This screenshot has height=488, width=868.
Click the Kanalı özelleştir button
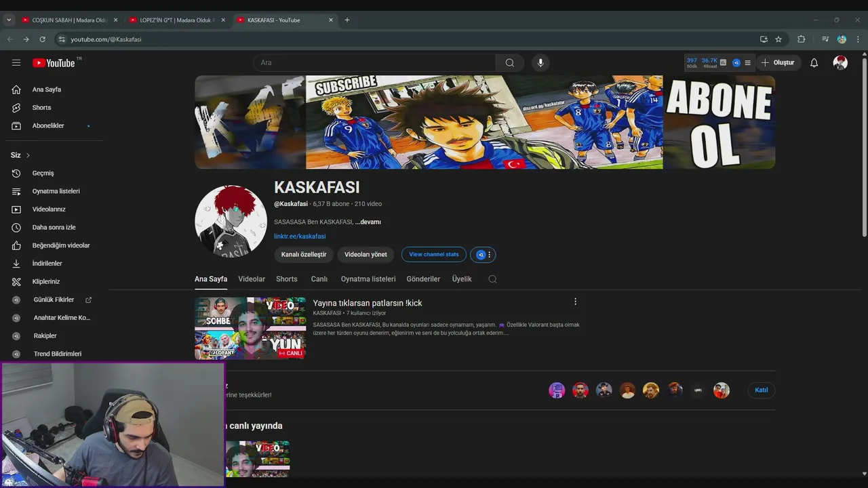(304, 254)
